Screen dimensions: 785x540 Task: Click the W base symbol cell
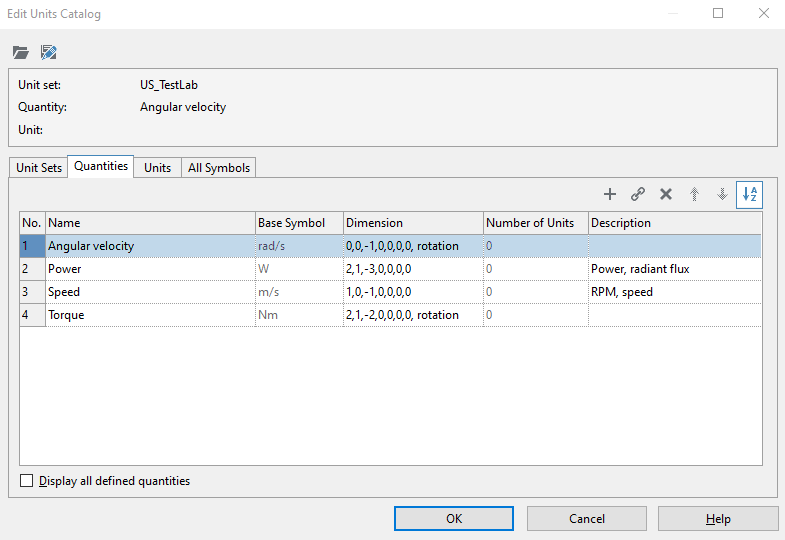[x=299, y=269]
